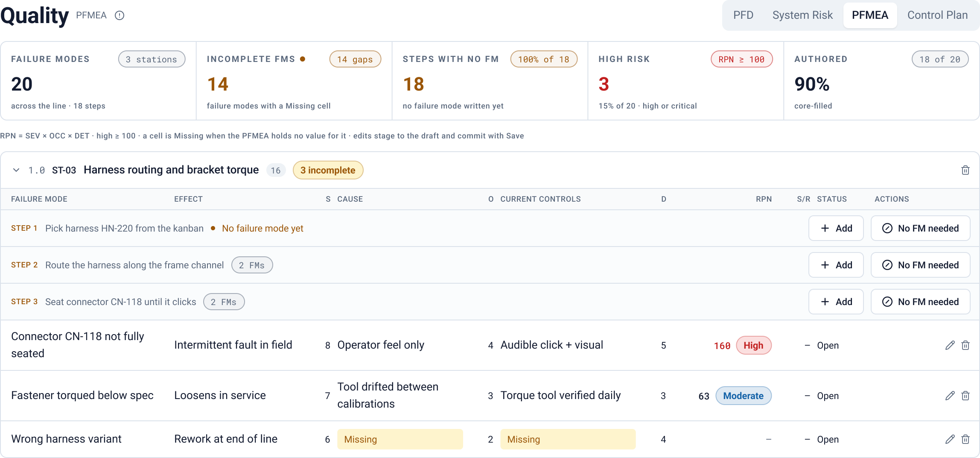
Task: Mark Step 2 as No FM needed
Action: tap(920, 265)
